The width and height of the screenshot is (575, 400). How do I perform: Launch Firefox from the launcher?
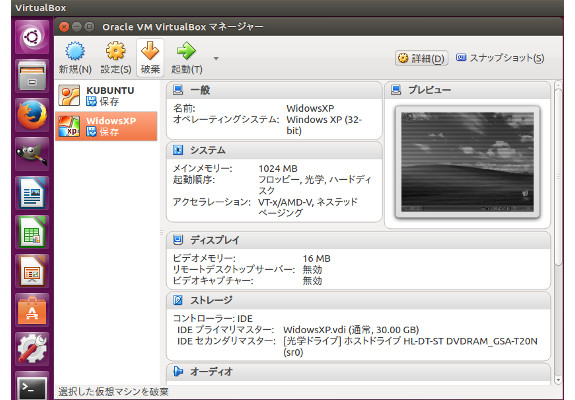32,115
